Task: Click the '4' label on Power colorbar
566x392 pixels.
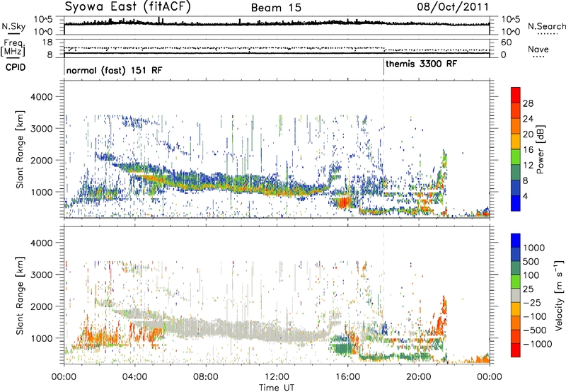Action: [x=525, y=196]
